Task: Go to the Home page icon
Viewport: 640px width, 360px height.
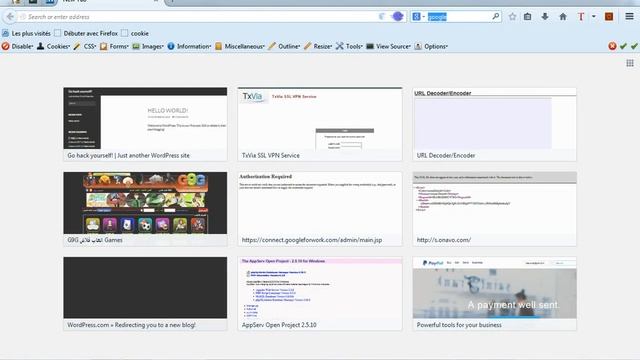Action: [563, 17]
